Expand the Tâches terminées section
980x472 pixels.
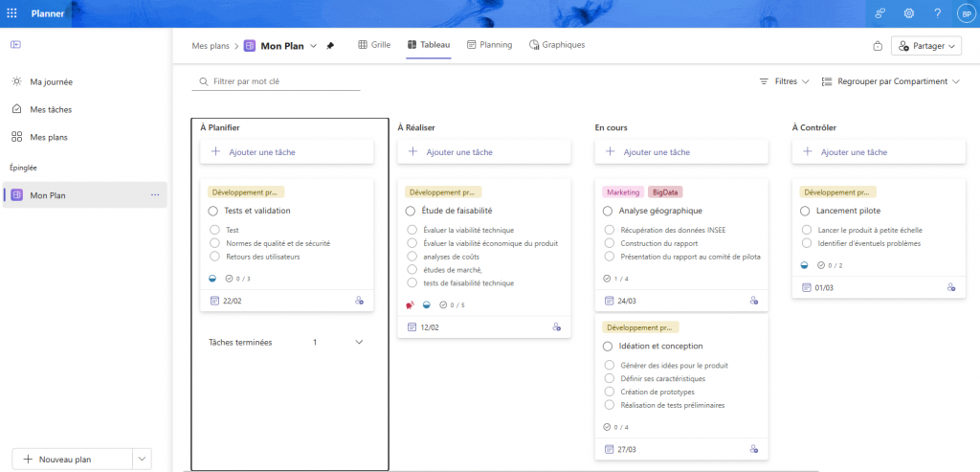[359, 342]
